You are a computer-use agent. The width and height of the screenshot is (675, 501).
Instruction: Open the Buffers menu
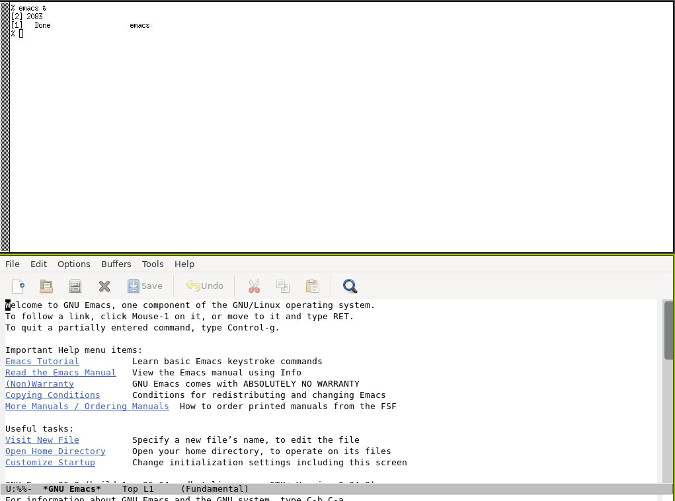pyautogui.click(x=116, y=264)
